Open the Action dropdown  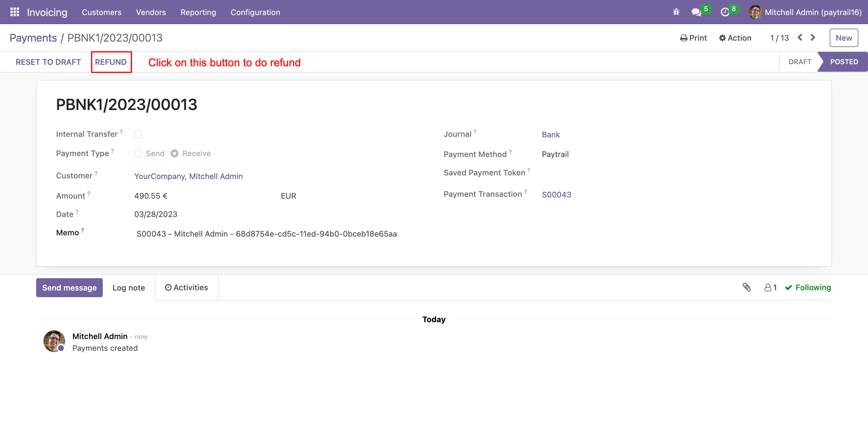click(735, 38)
